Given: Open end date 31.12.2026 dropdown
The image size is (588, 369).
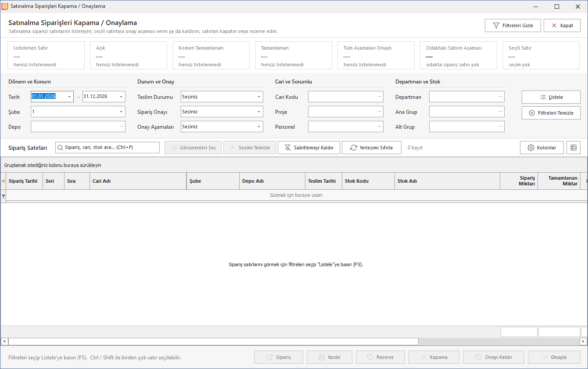Looking at the screenshot, I should [121, 97].
